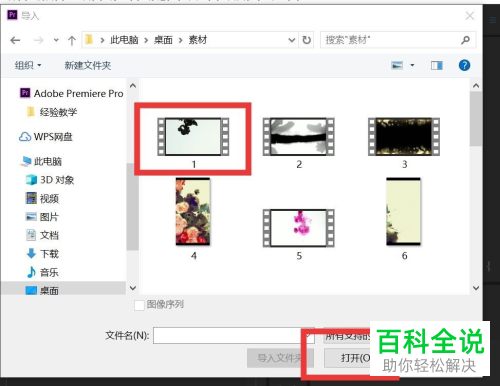Select 此电脑 in the sidebar tree
The image size is (500, 386).
coord(41,161)
